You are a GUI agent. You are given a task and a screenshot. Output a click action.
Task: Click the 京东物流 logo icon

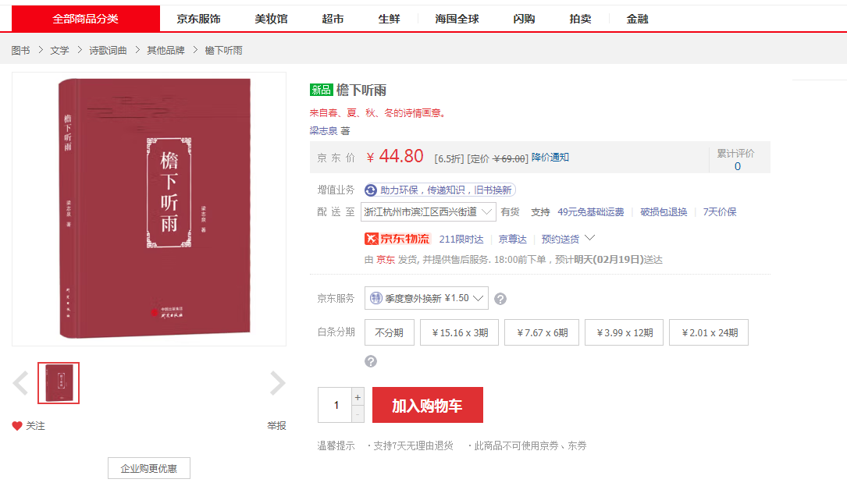click(397, 239)
